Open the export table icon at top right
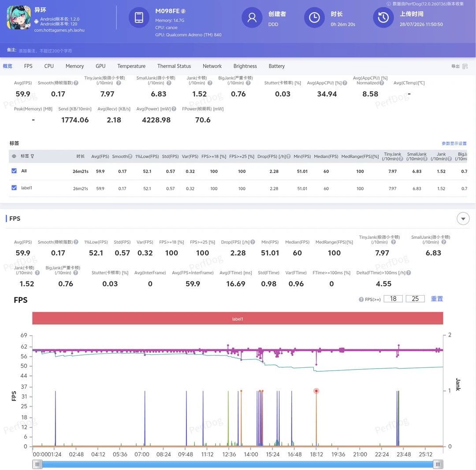Screen dimensions: 476x470 pyautogui.click(x=465, y=66)
